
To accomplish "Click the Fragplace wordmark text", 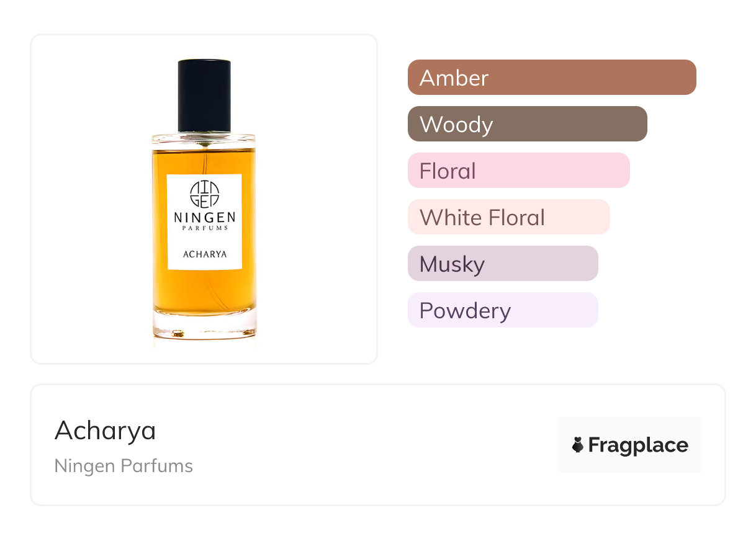I will point(638,445).
